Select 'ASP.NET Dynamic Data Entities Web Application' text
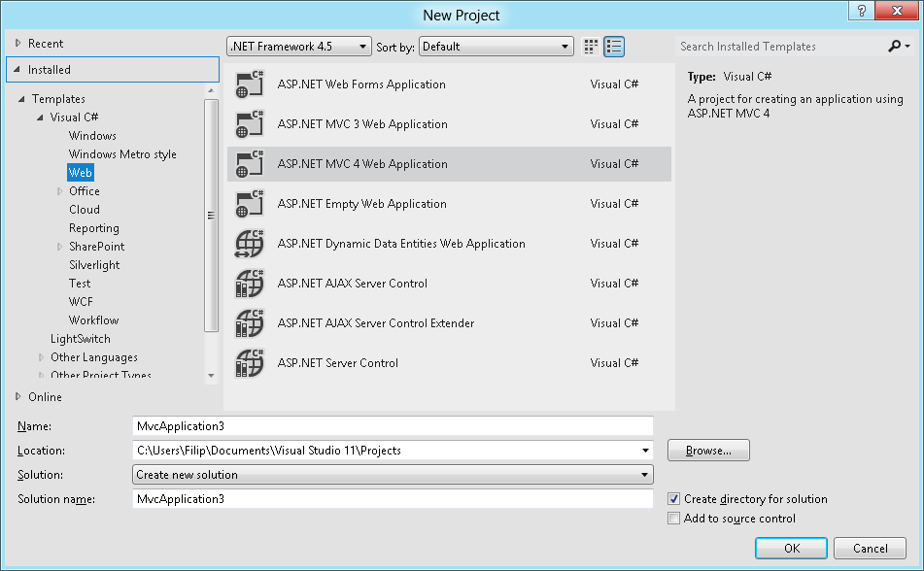 tap(401, 244)
